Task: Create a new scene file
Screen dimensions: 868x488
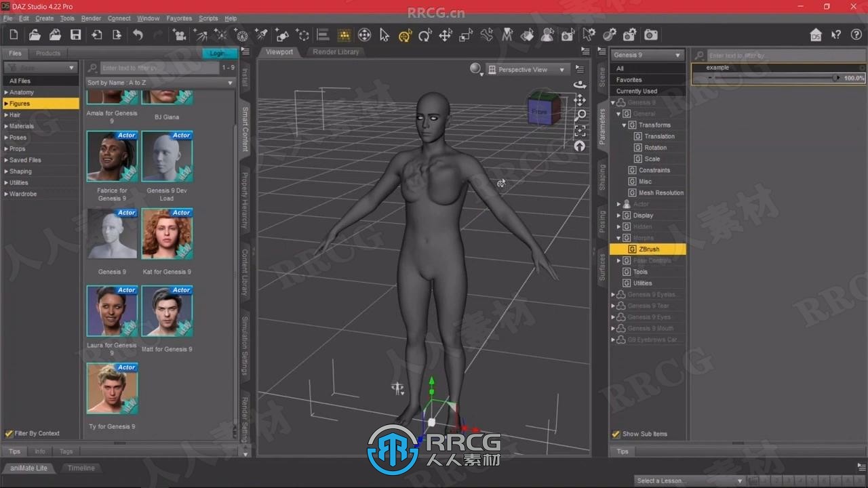Action: (14, 35)
